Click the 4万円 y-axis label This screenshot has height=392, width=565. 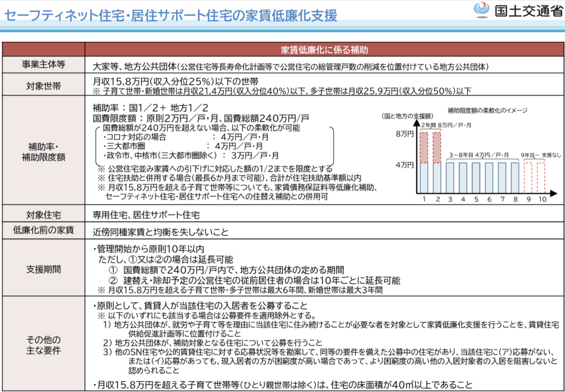[404, 164]
